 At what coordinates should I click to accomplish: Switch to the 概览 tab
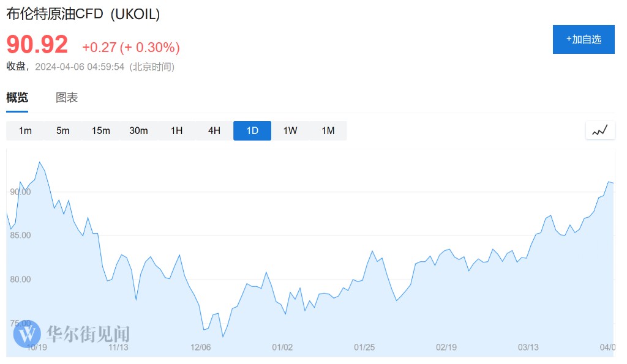point(17,97)
